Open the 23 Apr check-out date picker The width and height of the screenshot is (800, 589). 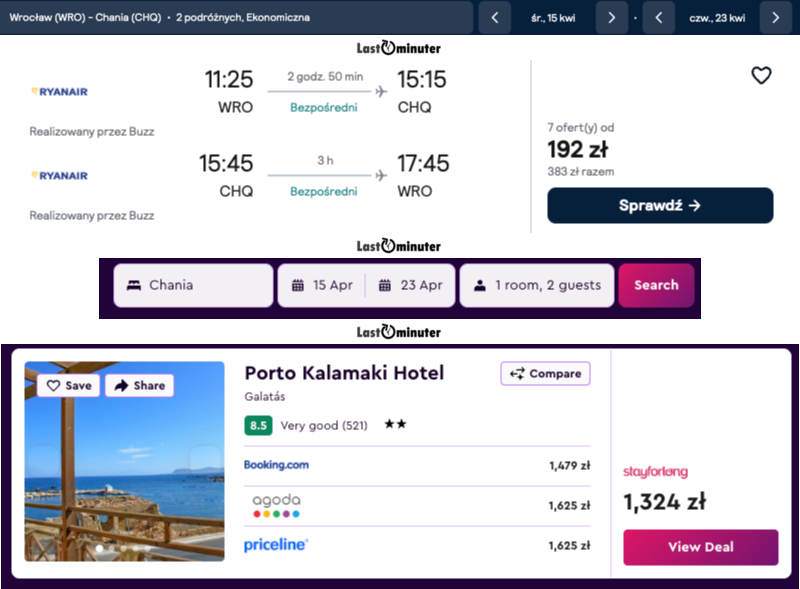click(x=410, y=285)
